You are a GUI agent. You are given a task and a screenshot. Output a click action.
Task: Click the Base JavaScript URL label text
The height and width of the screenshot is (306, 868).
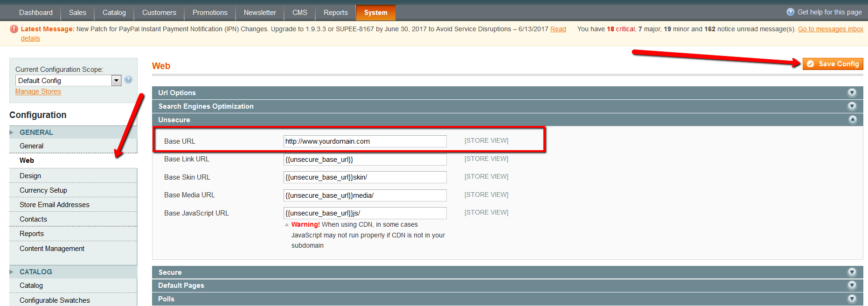click(196, 213)
